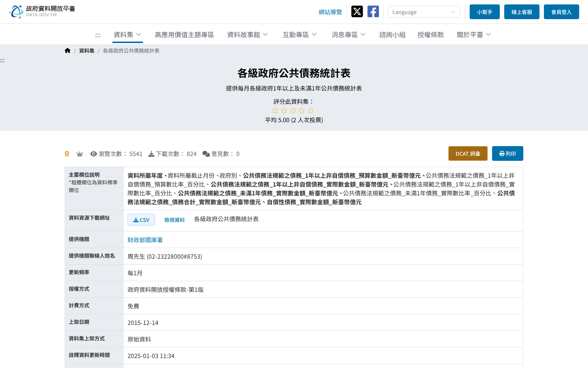This screenshot has height=368, width=588.
Task: Click the 平均 5.00 rating text
Action: pyautogui.click(x=294, y=120)
